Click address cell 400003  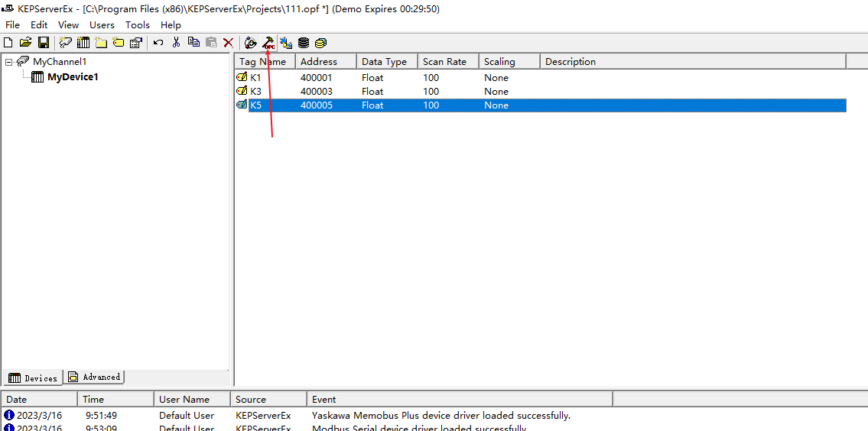[317, 91]
